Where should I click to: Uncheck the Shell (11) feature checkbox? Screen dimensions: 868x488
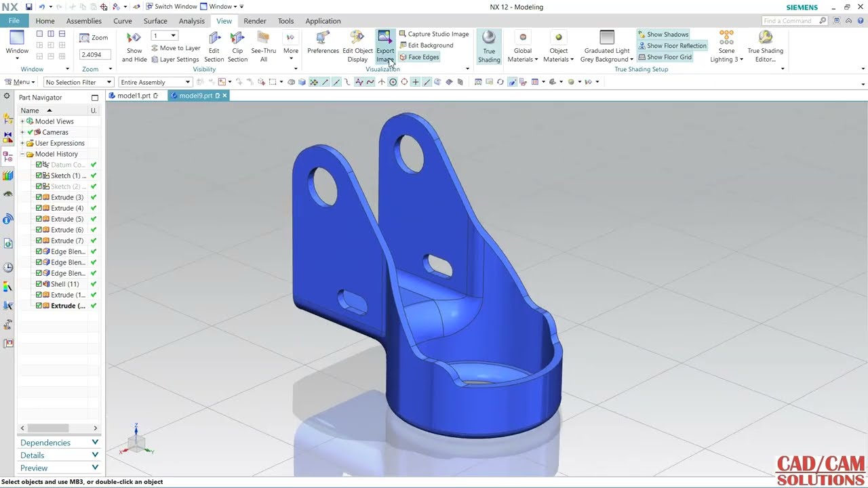point(39,284)
